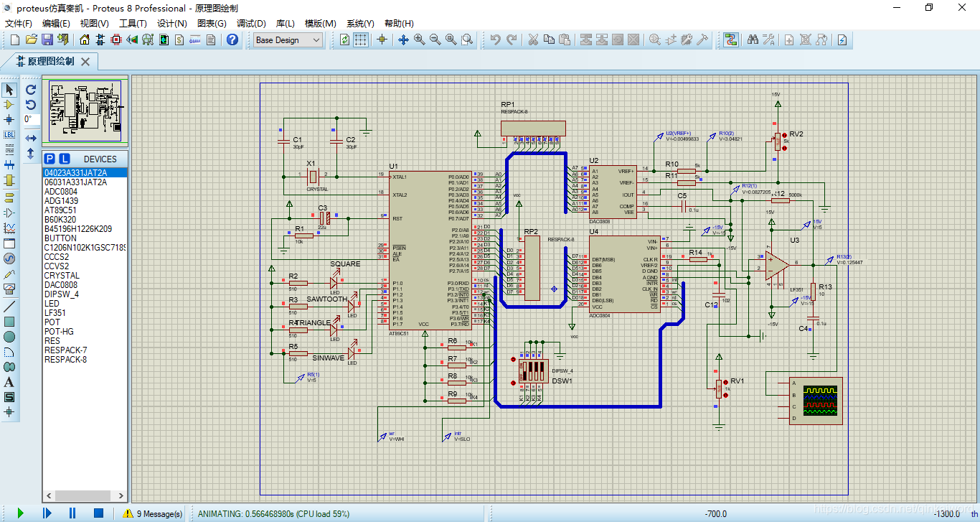Center the view with the pan icon

pyautogui.click(x=403, y=40)
